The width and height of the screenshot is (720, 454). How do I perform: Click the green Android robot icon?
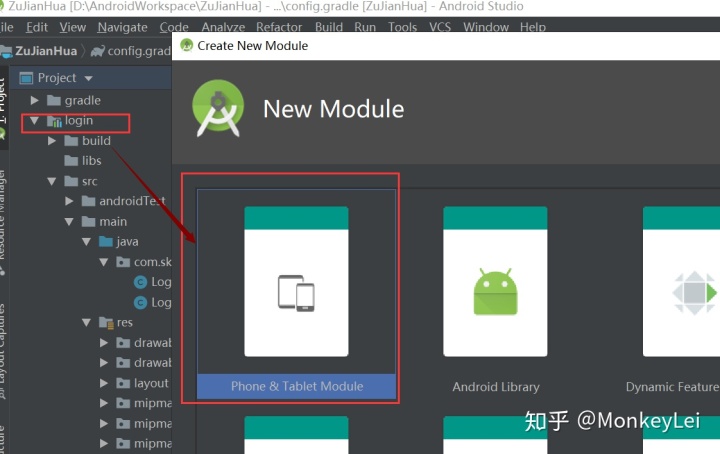[x=495, y=291]
